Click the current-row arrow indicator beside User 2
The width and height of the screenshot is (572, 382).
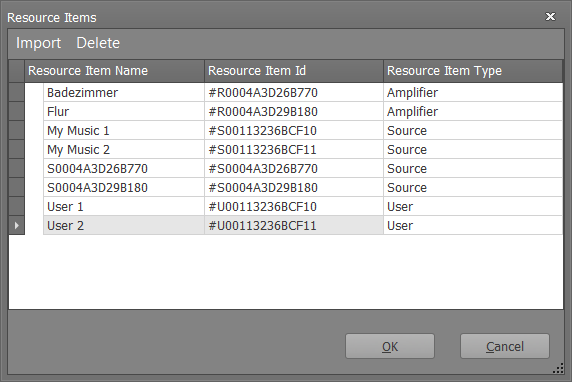pyautogui.click(x=16, y=225)
